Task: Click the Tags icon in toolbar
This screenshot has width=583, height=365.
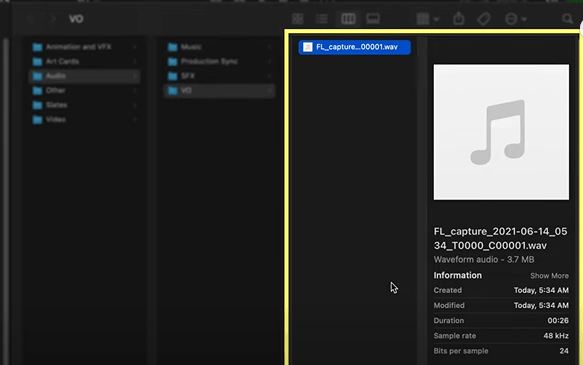Action: pyautogui.click(x=484, y=19)
